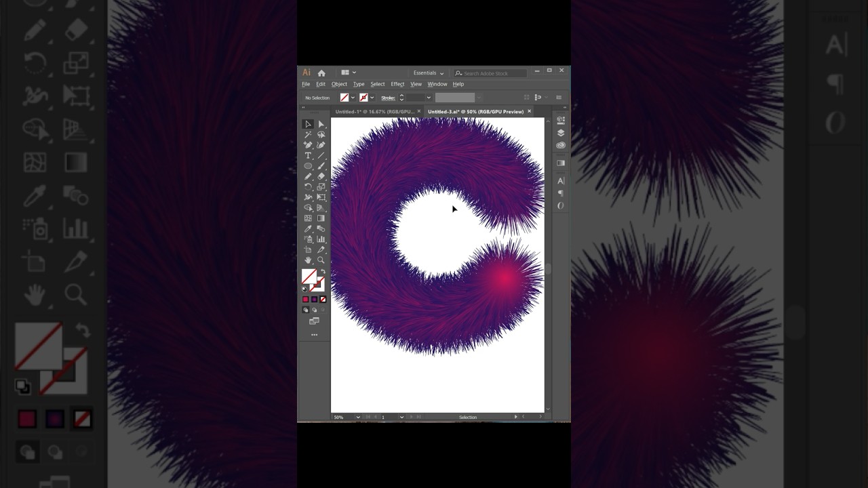This screenshot has width=868, height=488.
Task: Open the Stroke weight dropdown
Action: 429,98
